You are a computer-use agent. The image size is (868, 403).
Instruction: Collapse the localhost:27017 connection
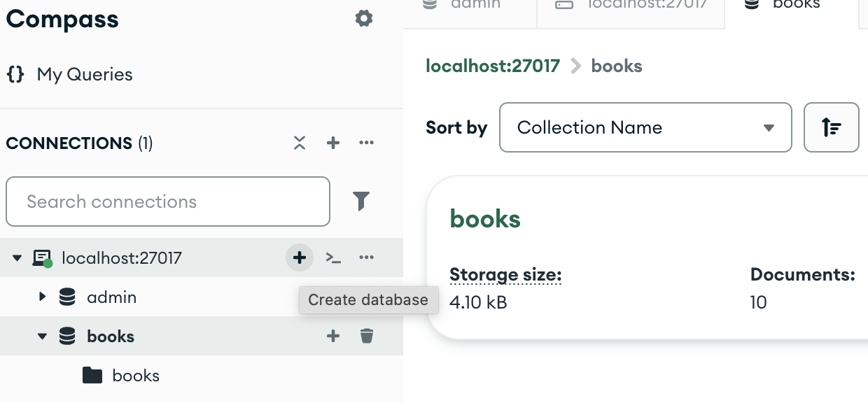point(17,258)
